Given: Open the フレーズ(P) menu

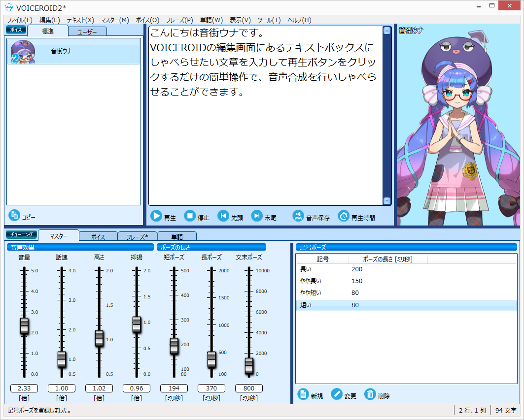Looking at the screenshot, I should click(x=179, y=20).
